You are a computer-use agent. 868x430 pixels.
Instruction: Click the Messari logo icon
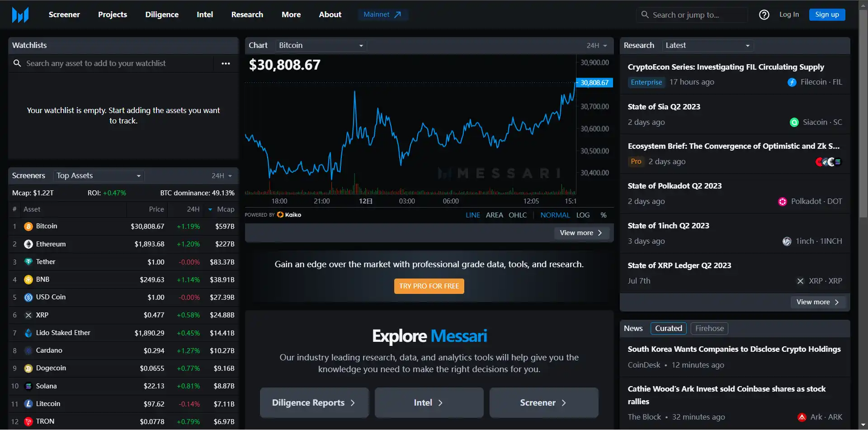coord(20,14)
